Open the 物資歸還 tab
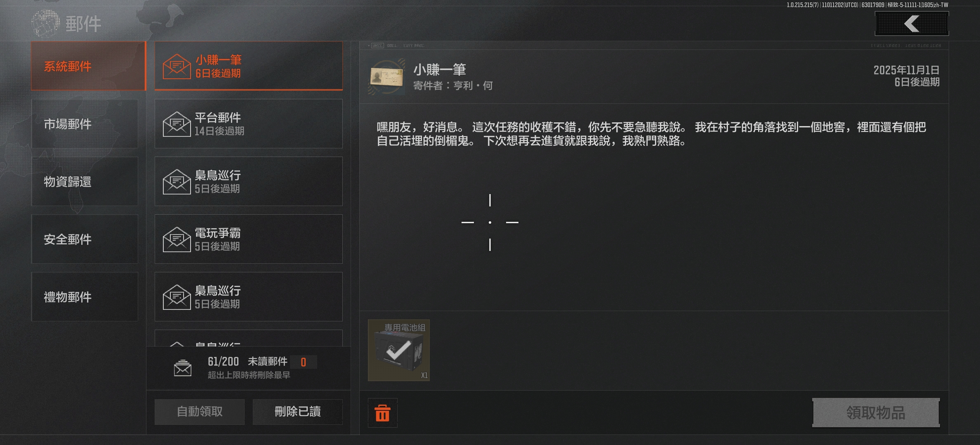 85,181
